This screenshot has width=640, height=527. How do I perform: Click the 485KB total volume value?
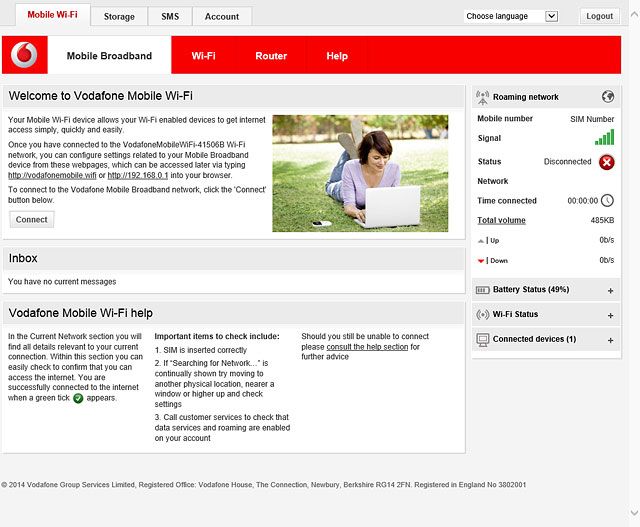point(602,220)
